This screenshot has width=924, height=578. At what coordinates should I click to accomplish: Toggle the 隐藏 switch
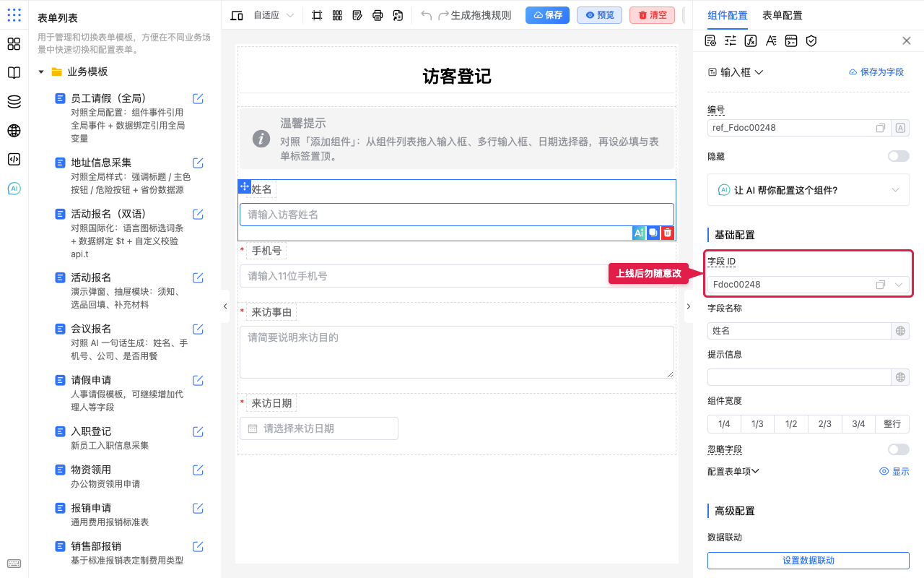pyautogui.click(x=899, y=156)
